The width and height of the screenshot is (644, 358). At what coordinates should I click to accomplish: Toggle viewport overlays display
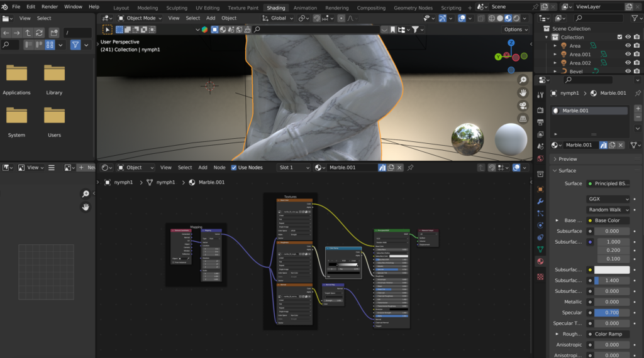click(x=462, y=18)
